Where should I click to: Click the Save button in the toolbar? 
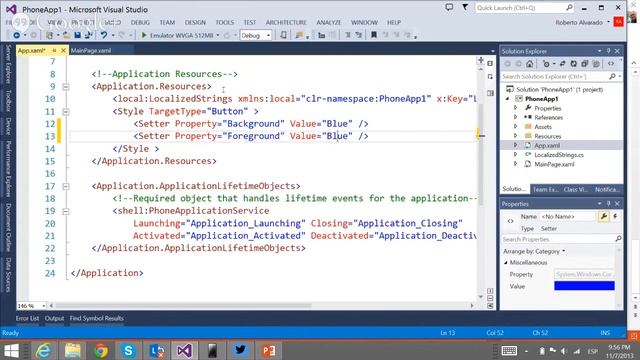(77, 36)
